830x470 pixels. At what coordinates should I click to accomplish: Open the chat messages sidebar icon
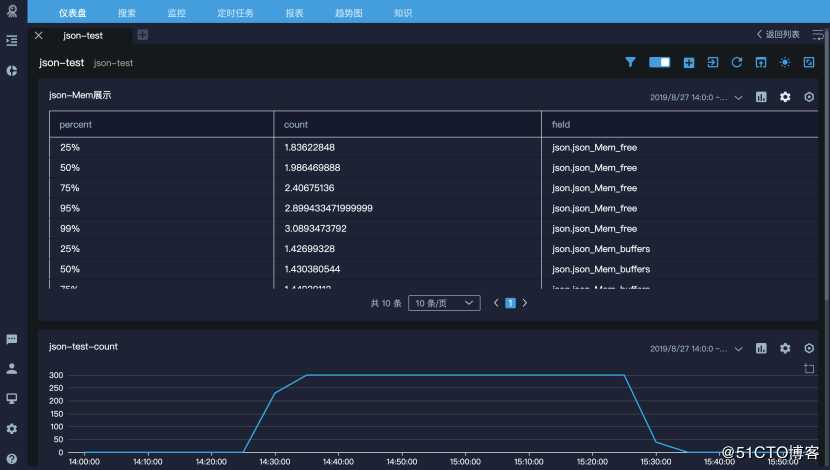point(12,339)
